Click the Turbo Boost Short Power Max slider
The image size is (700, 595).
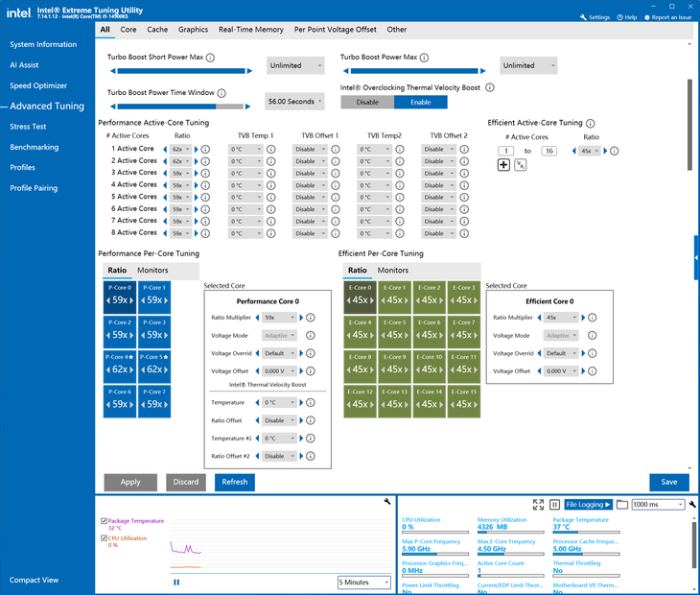point(181,71)
